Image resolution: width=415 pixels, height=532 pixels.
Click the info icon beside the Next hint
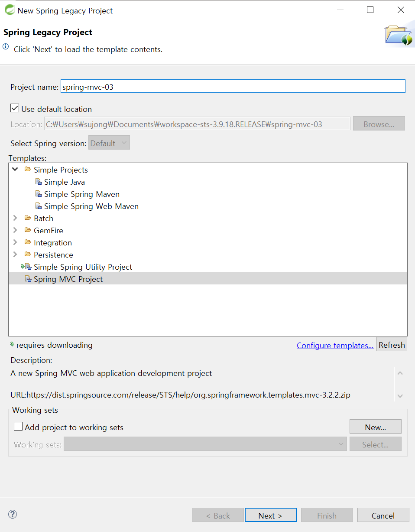[6, 47]
